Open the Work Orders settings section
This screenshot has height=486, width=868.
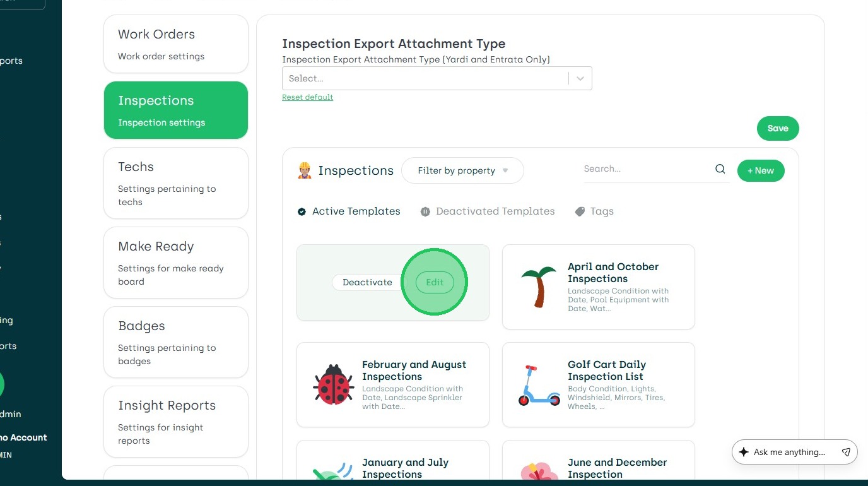(x=175, y=44)
